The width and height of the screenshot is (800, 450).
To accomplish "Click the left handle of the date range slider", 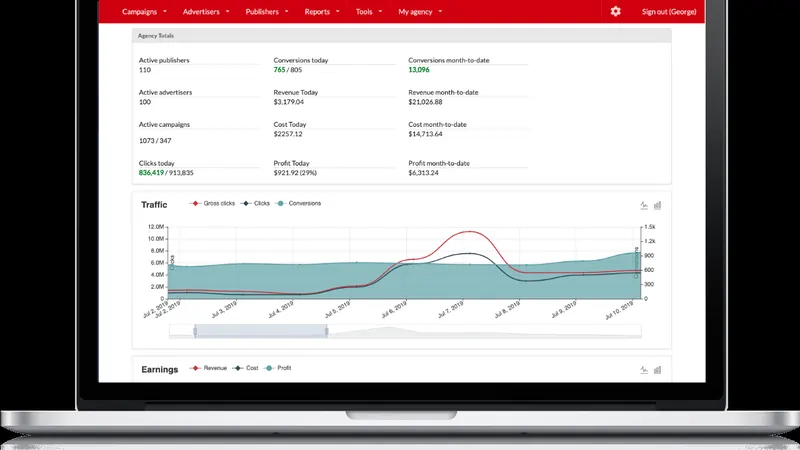I will (x=195, y=332).
